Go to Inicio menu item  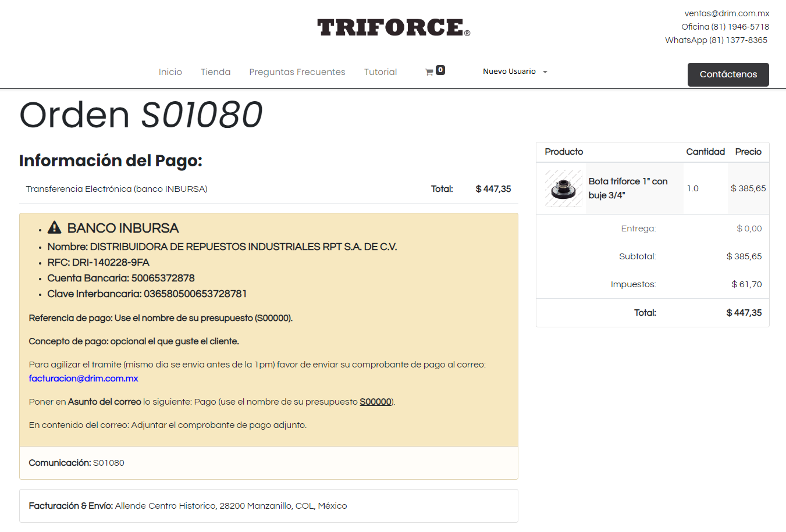click(x=170, y=72)
